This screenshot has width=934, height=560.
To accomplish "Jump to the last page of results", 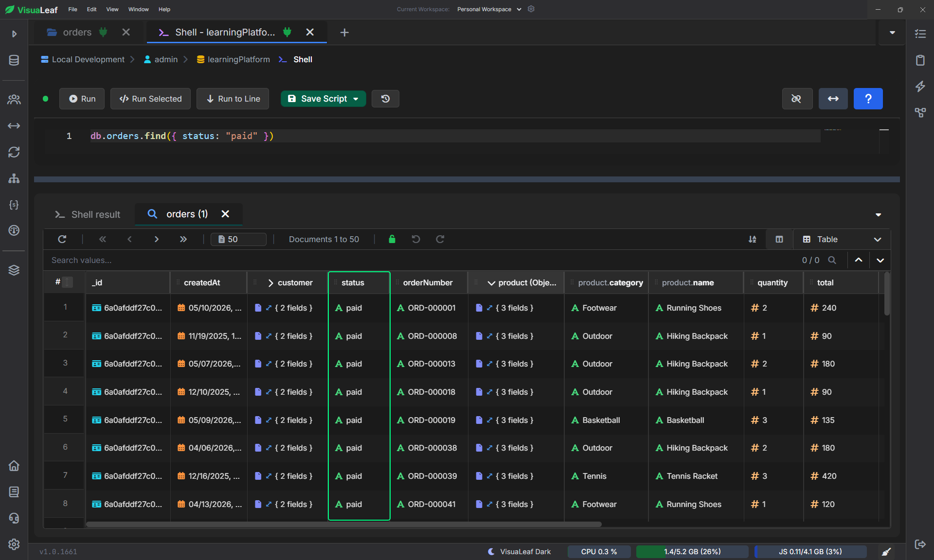I will point(183,239).
